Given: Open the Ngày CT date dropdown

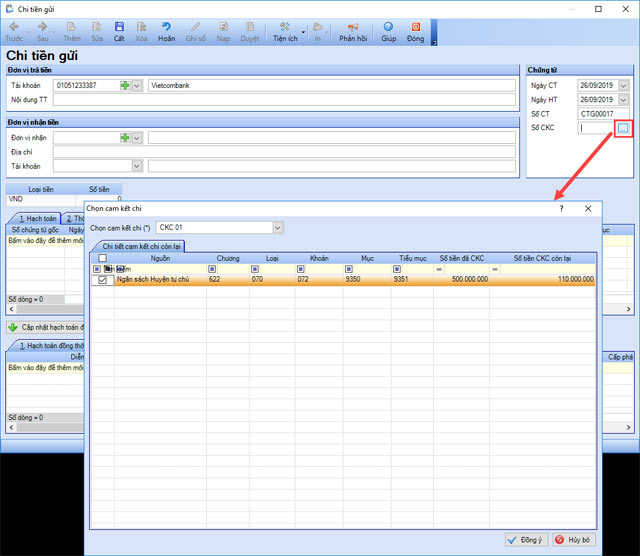Looking at the screenshot, I should (x=624, y=86).
